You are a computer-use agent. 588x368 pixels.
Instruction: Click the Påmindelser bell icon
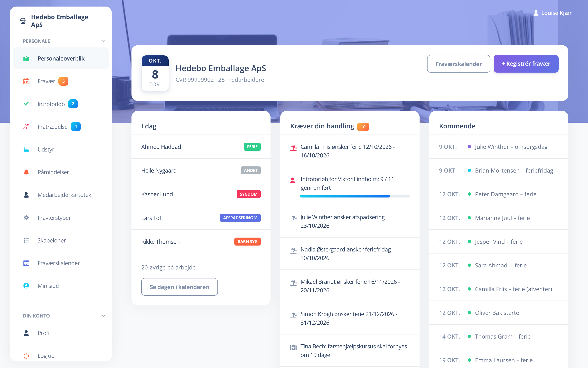point(26,172)
